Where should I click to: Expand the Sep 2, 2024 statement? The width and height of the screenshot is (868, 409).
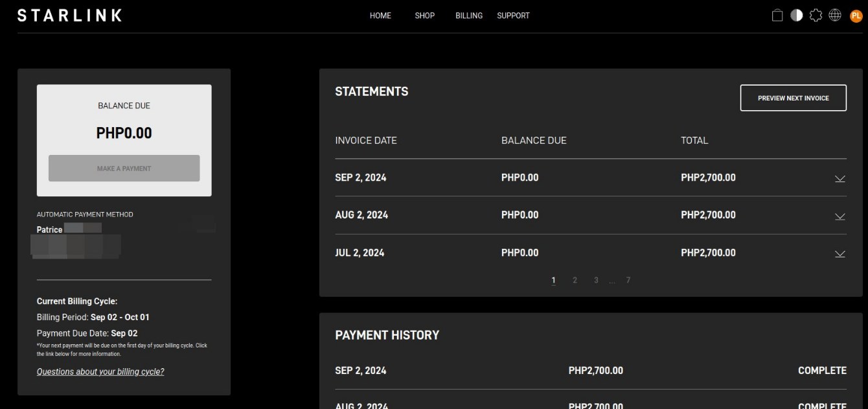coord(839,178)
